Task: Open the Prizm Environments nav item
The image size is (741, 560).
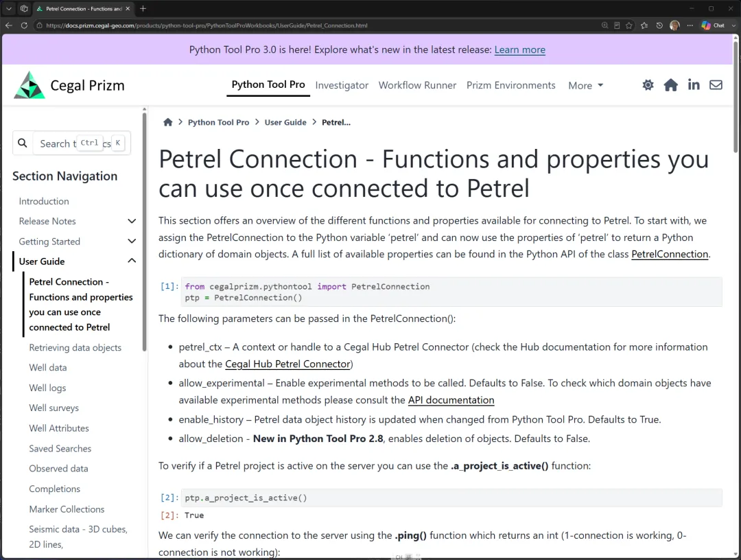Action: 511,85
